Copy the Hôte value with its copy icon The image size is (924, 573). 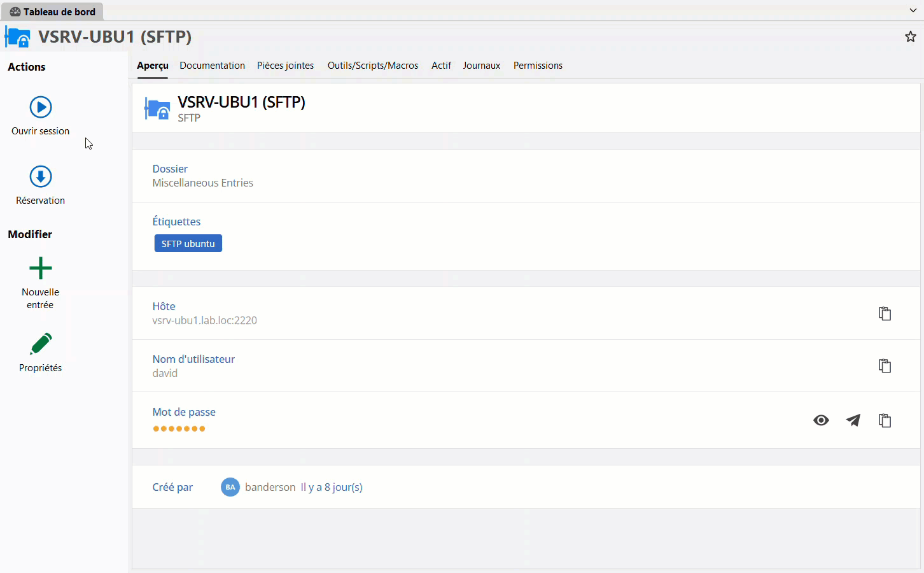[885, 313]
